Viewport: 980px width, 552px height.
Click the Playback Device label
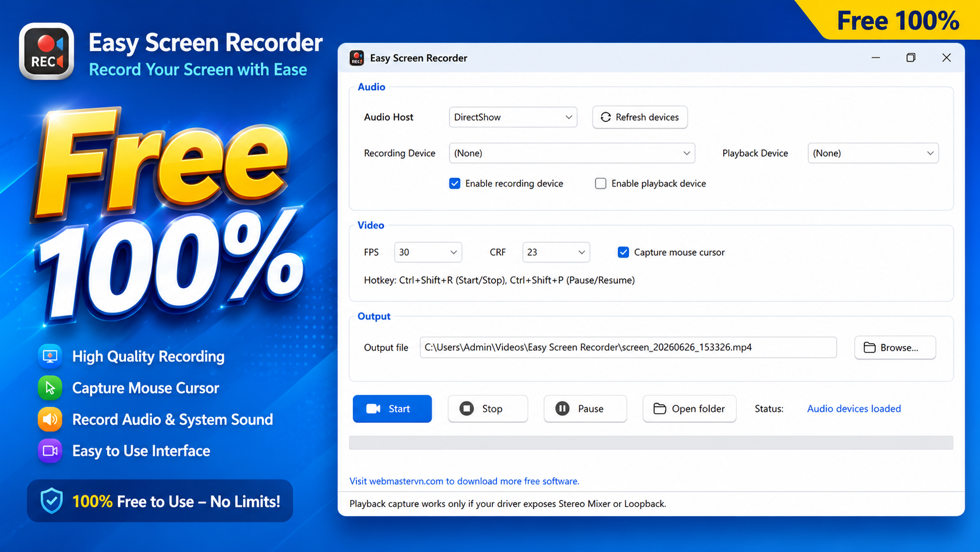click(x=755, y=153)
